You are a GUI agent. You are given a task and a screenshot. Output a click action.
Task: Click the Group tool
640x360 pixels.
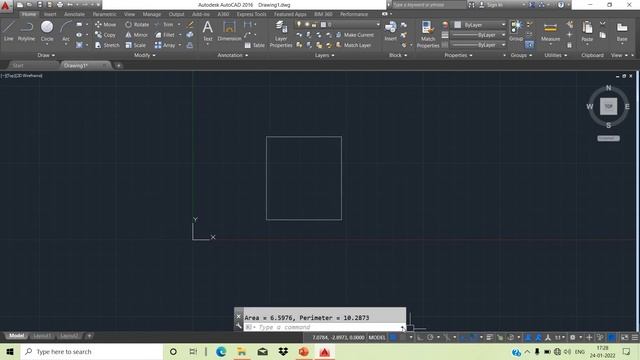[516, 31]
